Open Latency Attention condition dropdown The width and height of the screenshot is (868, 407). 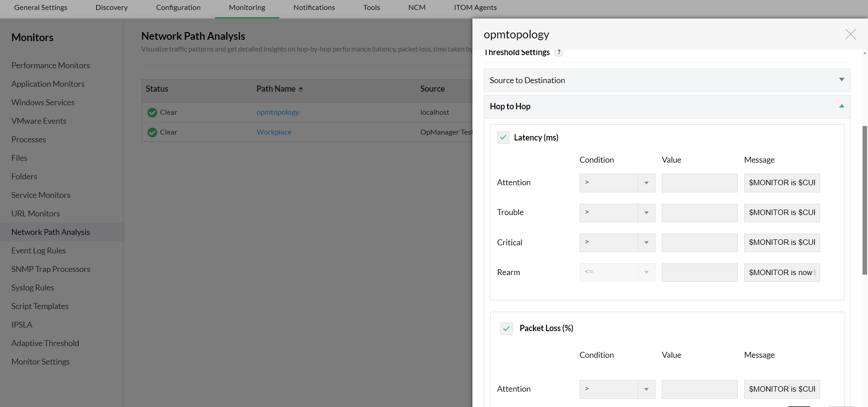[646, 183]
